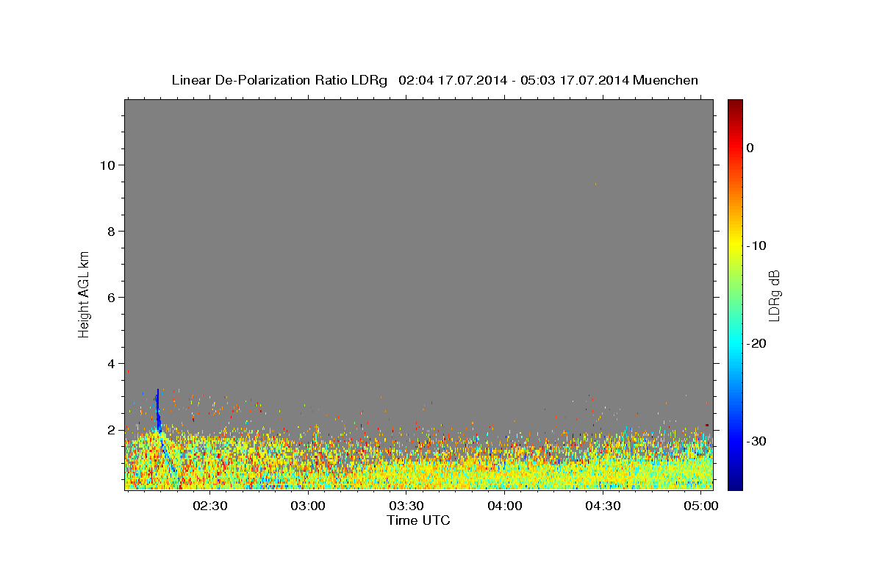Click the colorbar value '-20'
Viewport: 882px width, 588px height.
(x=756, y=343)
